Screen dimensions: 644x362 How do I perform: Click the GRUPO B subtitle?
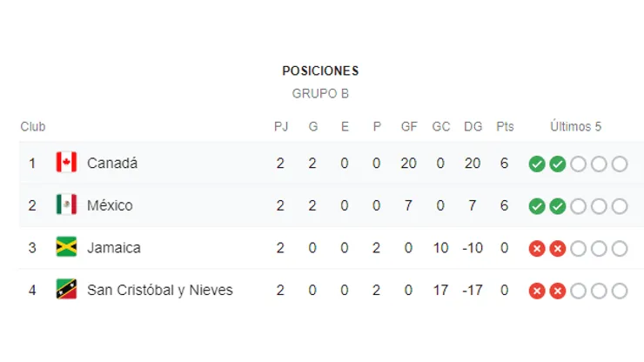coord(320,94)
